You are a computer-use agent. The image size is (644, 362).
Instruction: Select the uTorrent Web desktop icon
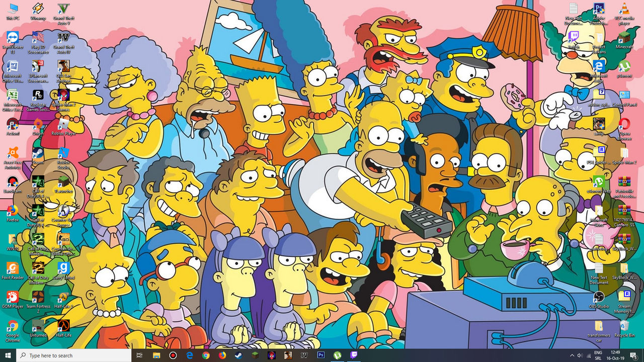click(x=599, y=184)
